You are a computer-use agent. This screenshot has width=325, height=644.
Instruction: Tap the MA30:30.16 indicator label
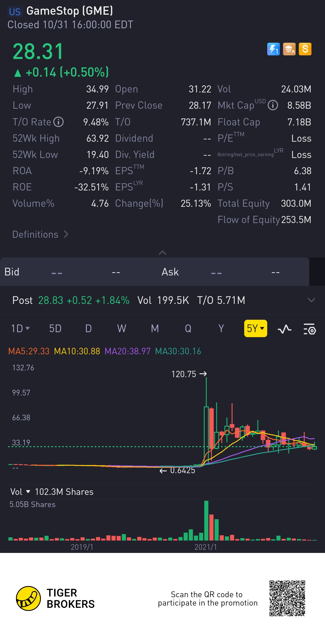pyautogui.click(x=178, y=351)
